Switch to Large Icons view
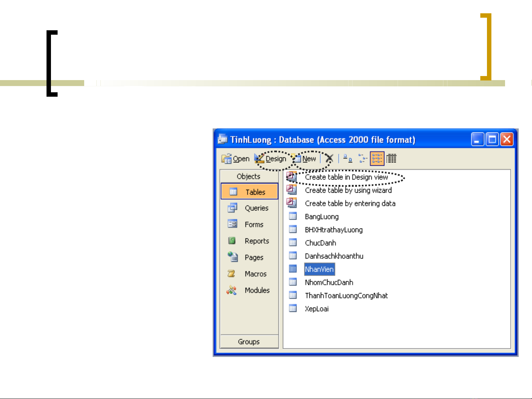Screen dimensions: 532x399 click(x=348, y=159)
